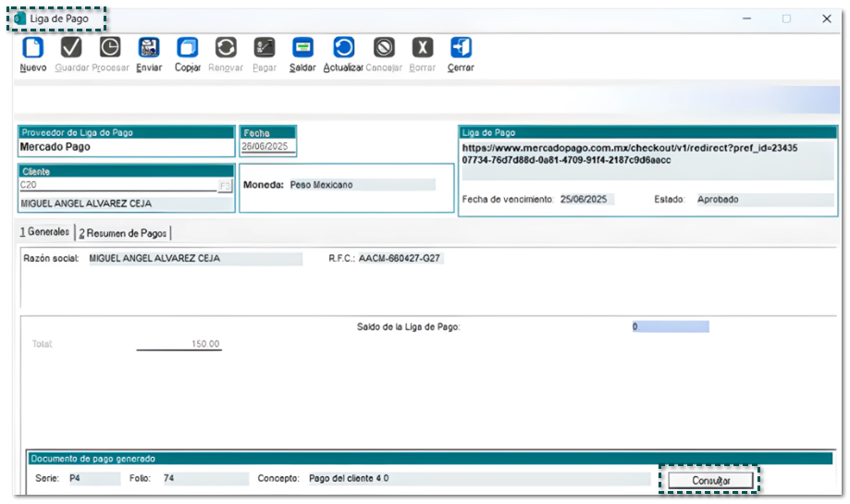The height and width of the screenshot is (504, 850).
Task: Click the Guardar checkmark icon
Action: (x=71, y=48)
